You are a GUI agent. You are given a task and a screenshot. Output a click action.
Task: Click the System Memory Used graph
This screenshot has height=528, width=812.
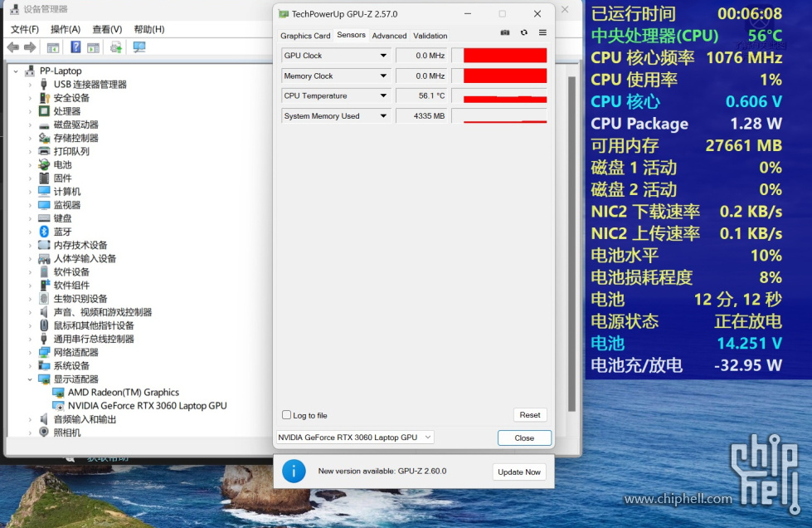coord(500,116)
